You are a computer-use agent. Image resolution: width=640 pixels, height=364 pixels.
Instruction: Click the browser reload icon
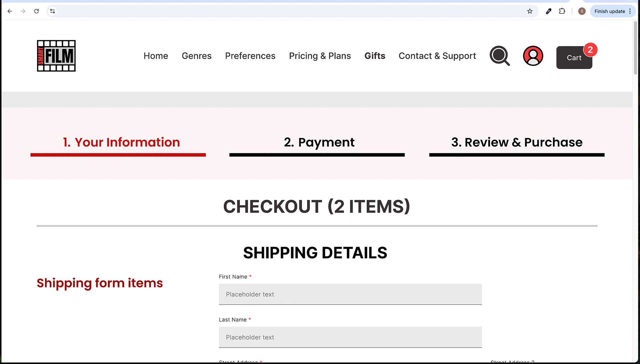click(36, 11)
